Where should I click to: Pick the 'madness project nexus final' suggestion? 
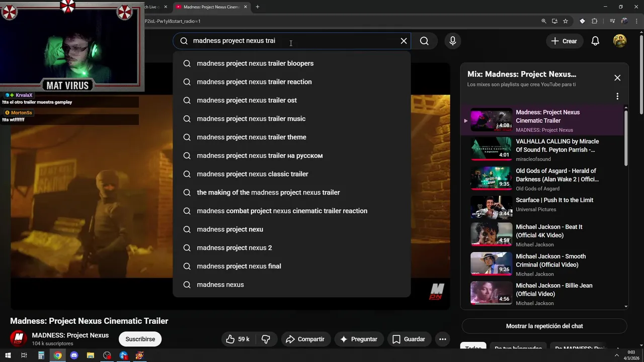coord(292,266)
